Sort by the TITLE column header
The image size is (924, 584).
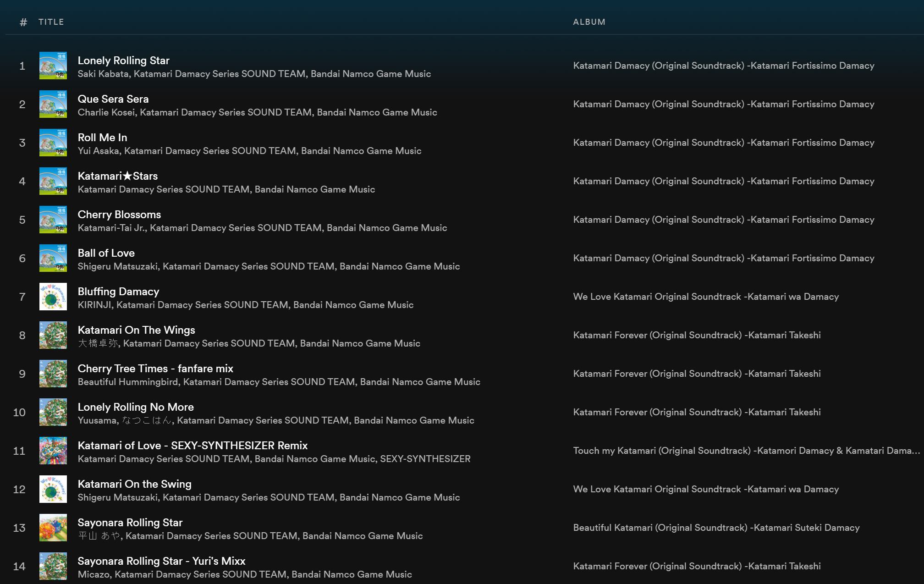[51, 22]
